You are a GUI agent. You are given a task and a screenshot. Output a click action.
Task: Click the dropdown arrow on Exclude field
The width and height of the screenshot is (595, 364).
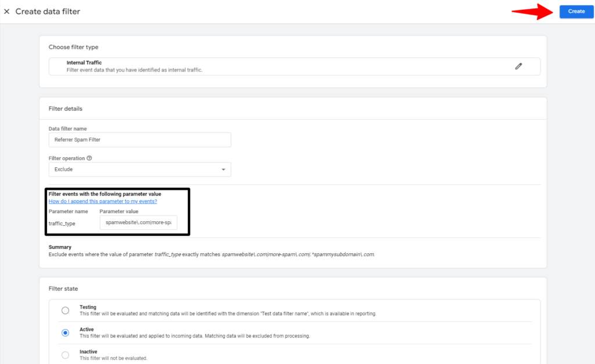(223, 169)
